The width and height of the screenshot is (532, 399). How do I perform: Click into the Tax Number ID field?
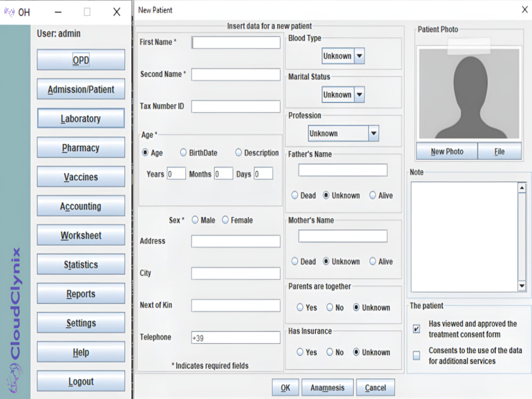tap(236, 106)
